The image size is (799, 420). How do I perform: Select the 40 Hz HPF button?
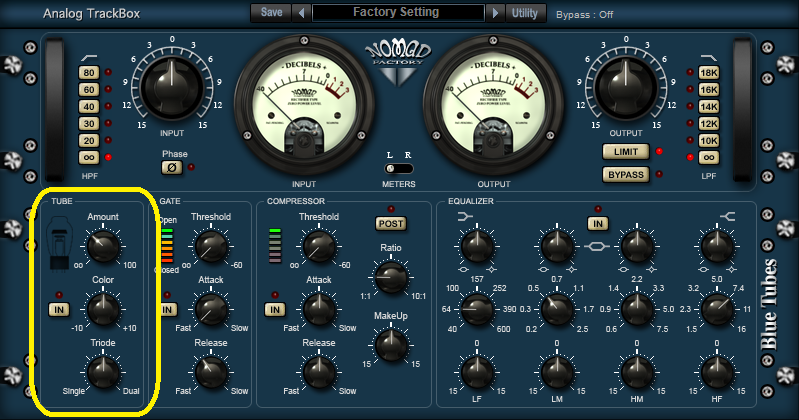(89, 107)
